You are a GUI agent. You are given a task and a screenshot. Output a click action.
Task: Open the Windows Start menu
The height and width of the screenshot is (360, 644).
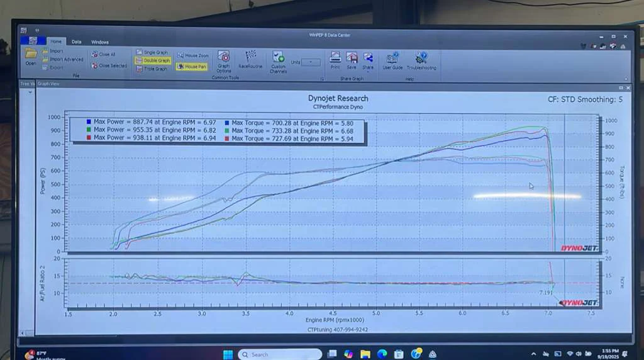coord(228,354)
